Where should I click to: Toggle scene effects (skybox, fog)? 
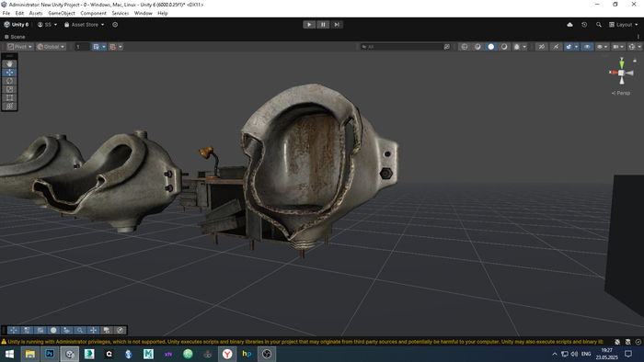(x=569, y=47)
